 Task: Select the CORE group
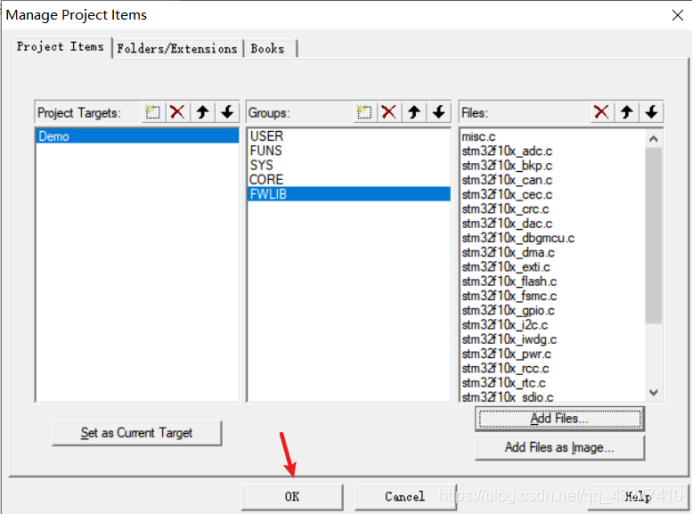[349, 180]
